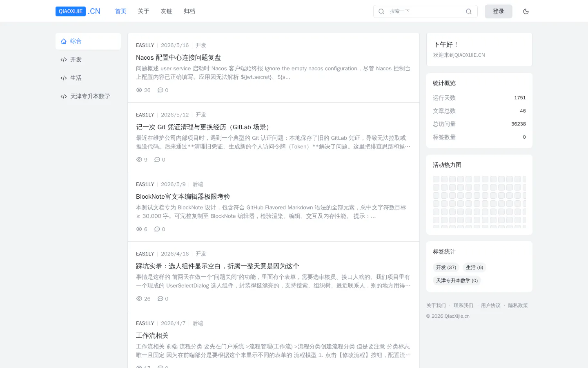The height and width of the screenshot is (368, 588).
Task: Click the 开发 (37) tag
Action: coord(446,267)
